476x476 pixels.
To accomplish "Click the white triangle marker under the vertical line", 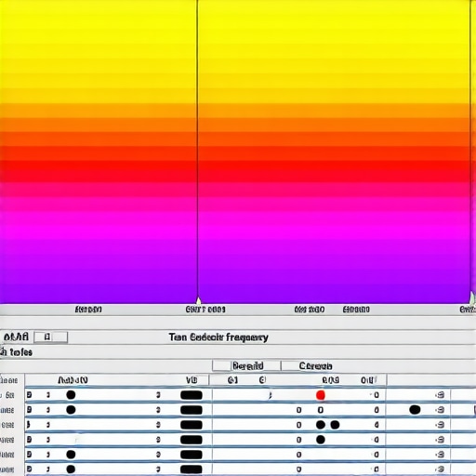I will coord(199,300).
